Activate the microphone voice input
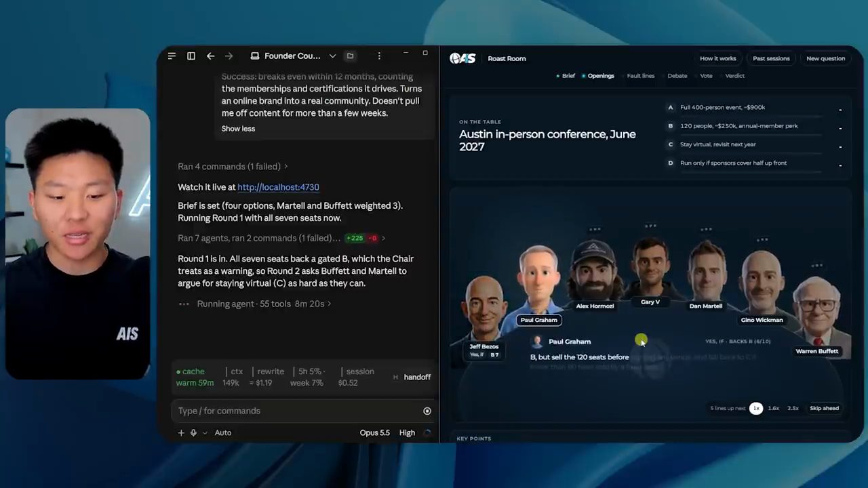The width and height of the screenshot is (868, 488). point(193,432)
